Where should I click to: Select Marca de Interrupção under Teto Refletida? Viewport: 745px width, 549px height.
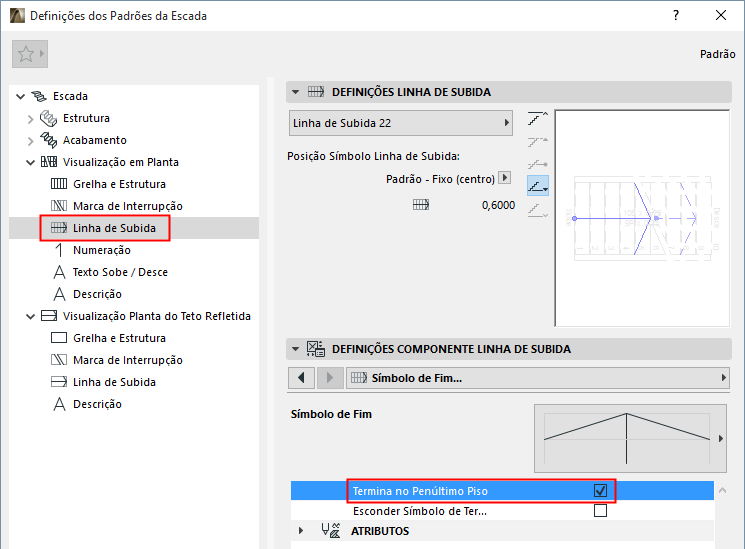[x=128, y=360]
